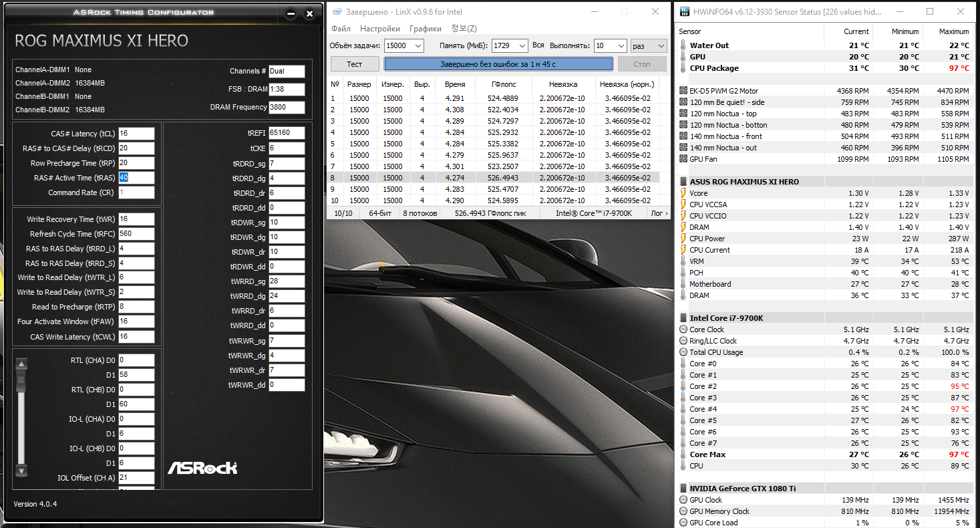
Task: Open the Графики menu
Action: [425, 29]
